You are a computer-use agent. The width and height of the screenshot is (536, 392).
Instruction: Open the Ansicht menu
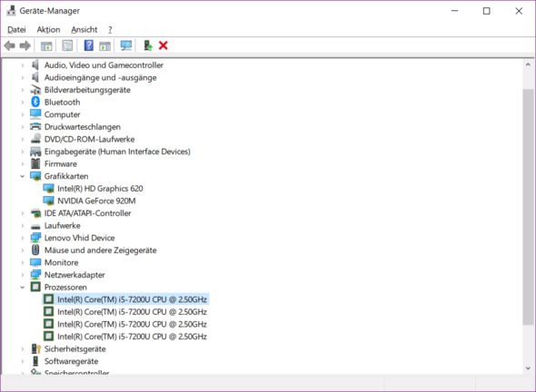(x=84, y=30)
